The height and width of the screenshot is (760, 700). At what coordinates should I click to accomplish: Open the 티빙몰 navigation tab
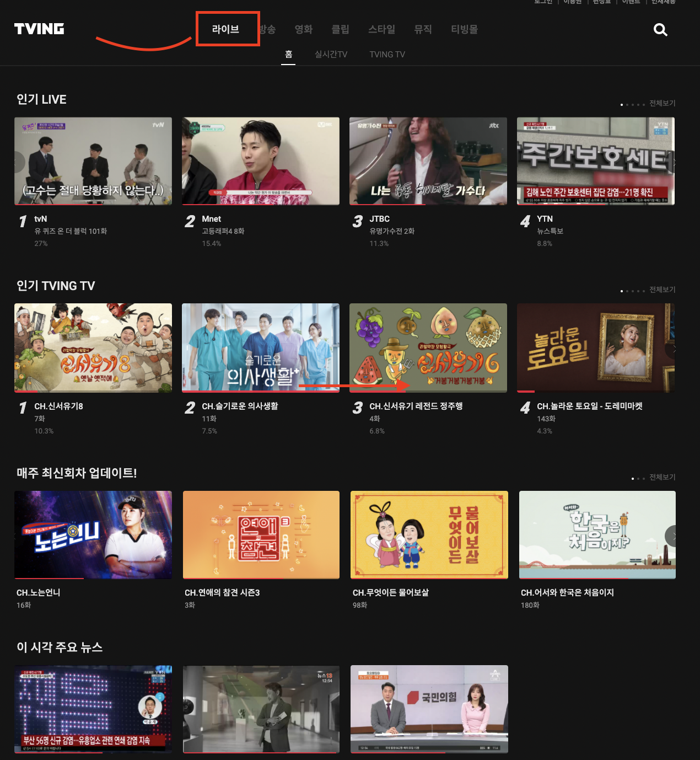[464, 29]
